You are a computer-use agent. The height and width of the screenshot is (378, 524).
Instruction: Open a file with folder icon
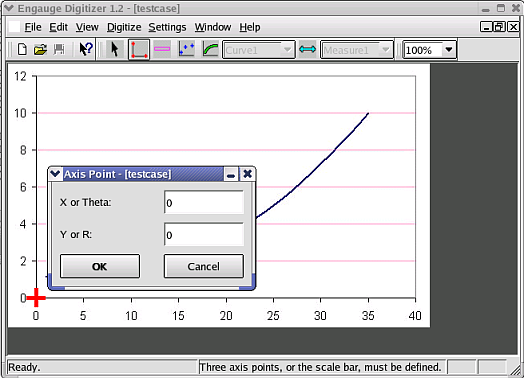tap(40, 50)
